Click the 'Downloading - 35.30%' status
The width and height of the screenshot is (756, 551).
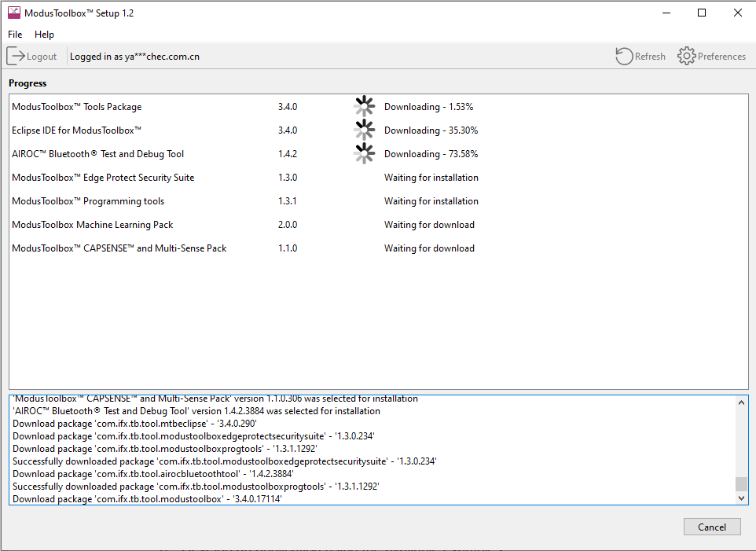[431, 130]
